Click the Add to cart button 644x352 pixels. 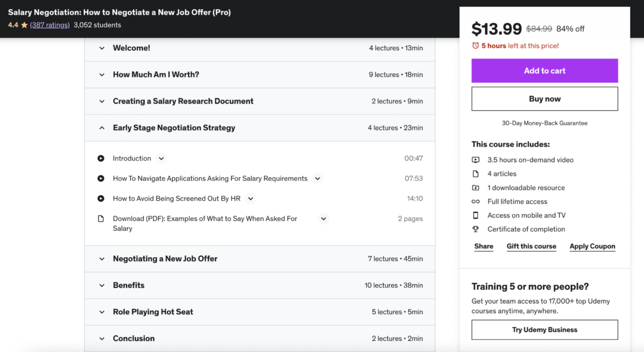coord(544,71)
